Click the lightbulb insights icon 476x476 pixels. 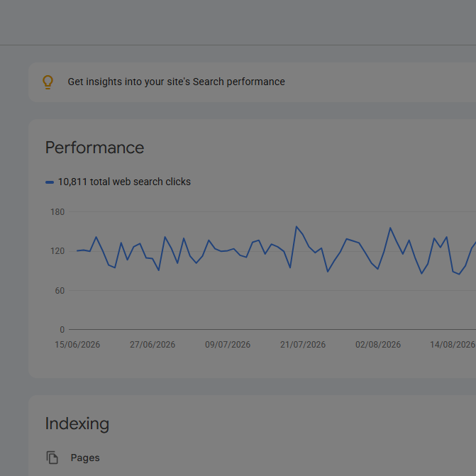(48, 82)
